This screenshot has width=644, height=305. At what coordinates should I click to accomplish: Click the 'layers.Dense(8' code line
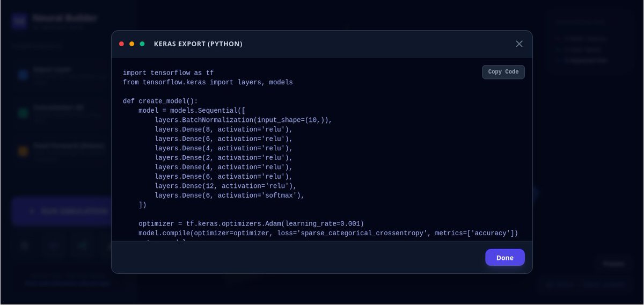pos(224,129)
